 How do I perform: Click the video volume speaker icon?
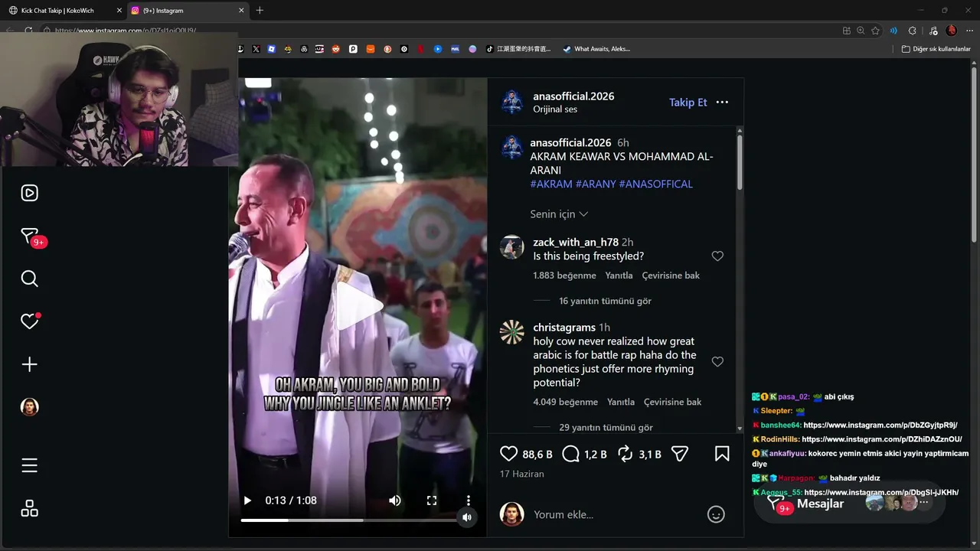click(x=395, y=500)
